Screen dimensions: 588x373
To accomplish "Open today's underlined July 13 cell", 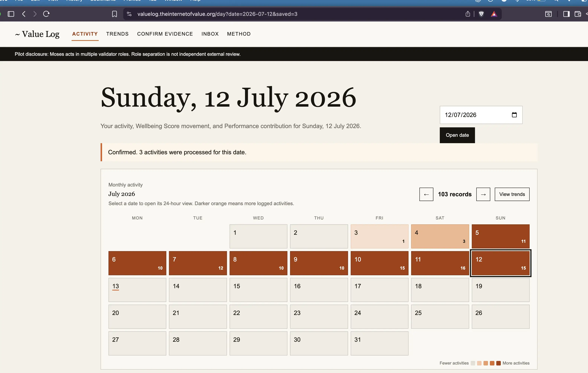I will (137, 290).
